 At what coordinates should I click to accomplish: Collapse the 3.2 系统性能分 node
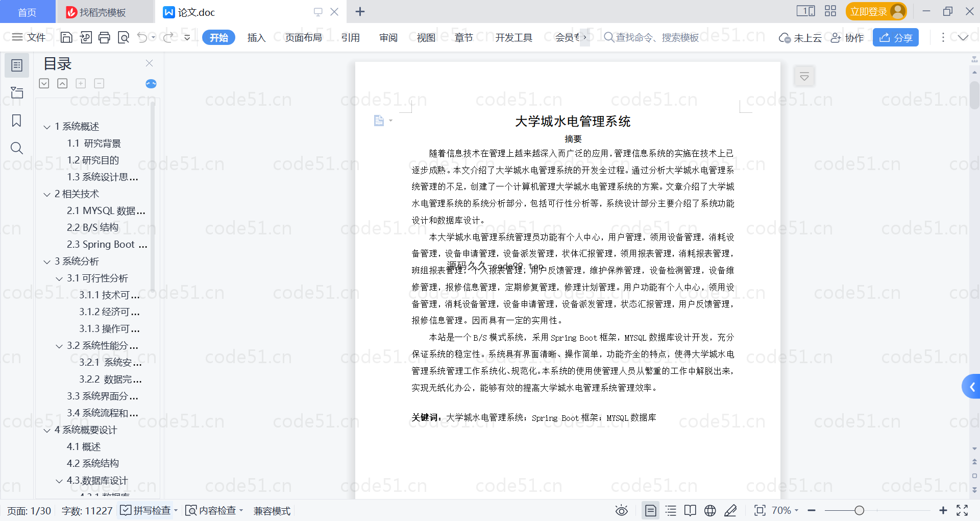pyautogui.click(x=59, y=346)
